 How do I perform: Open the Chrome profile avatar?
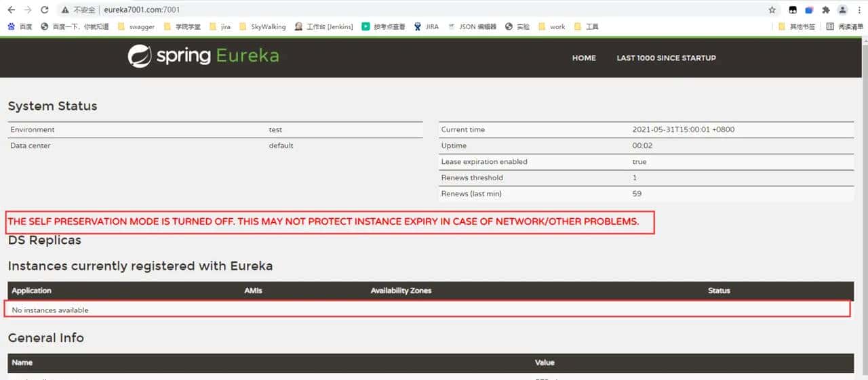(842, 10)
